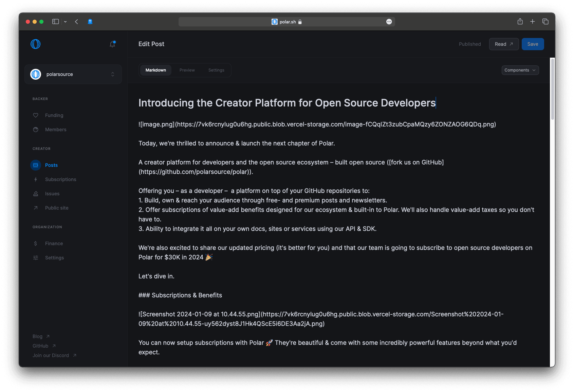
Task: Click the Members face icon
Action: [x=36, y=130]
